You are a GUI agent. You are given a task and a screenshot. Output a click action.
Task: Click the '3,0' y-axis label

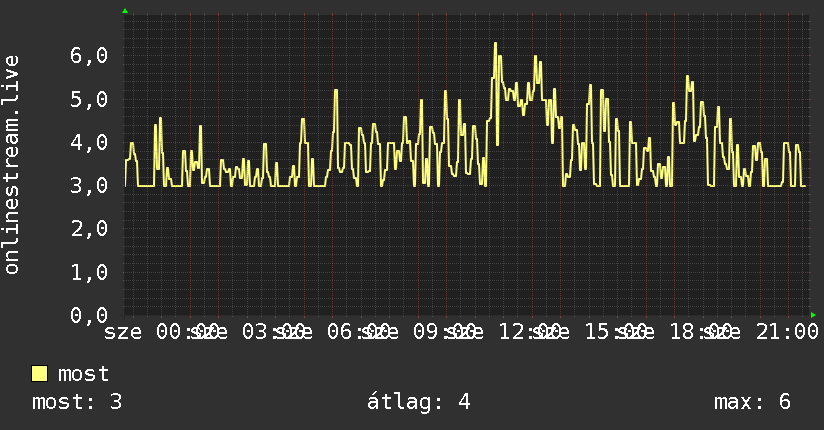click(x=89, y=185)
